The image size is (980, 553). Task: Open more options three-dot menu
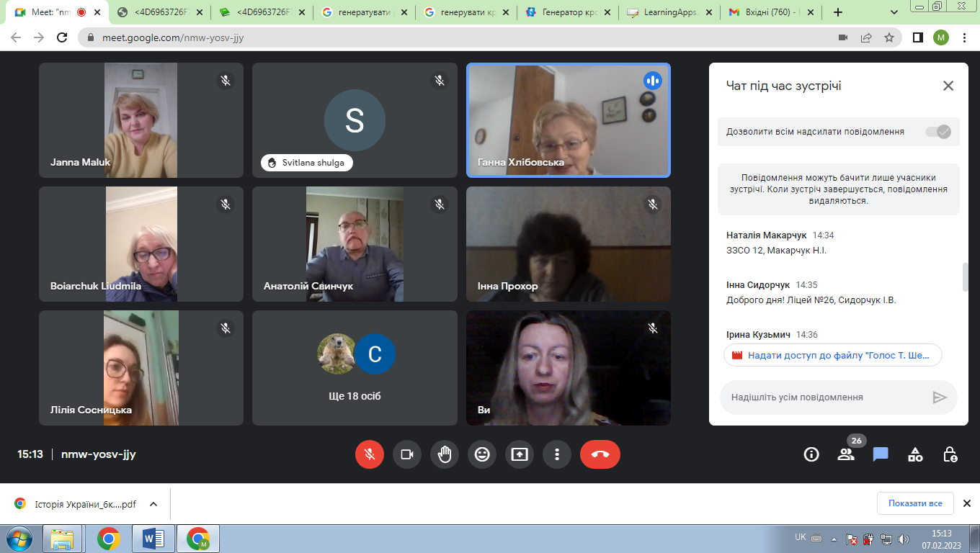(557, 454)
